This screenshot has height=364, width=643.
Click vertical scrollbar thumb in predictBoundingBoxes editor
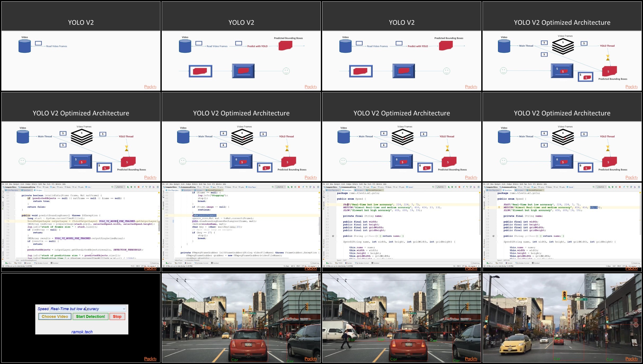tap(159, 226)
